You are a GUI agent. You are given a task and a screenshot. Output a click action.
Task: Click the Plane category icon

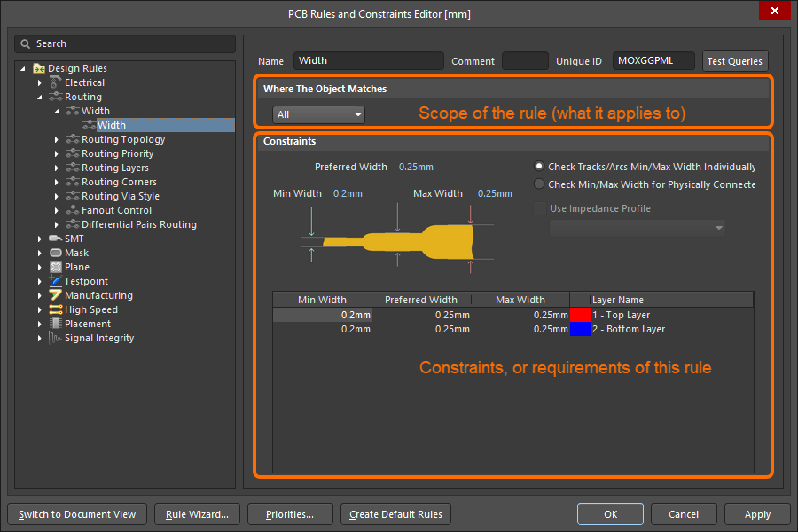click(55, 267)
